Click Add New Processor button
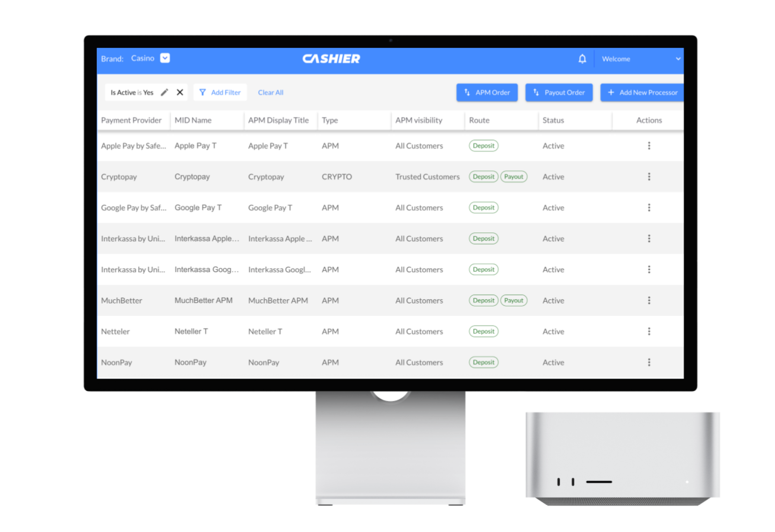This screenshot has height=532, width=775. click(642, 92)
